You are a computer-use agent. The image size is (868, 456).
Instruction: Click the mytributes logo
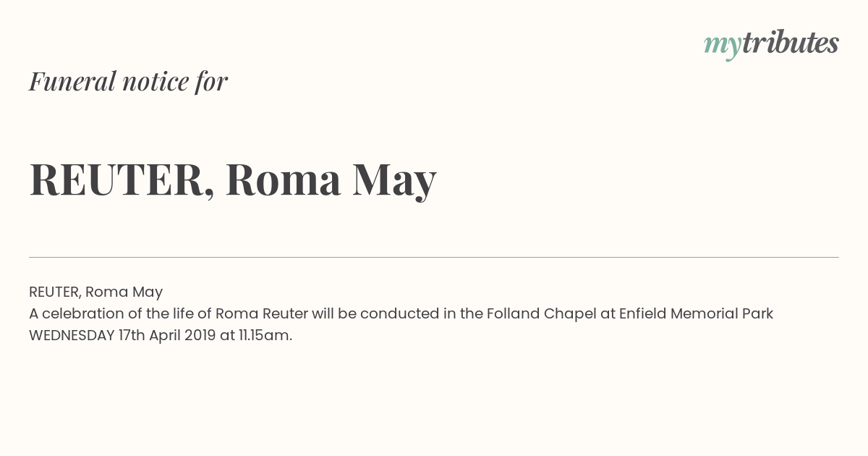pos(771,45)
